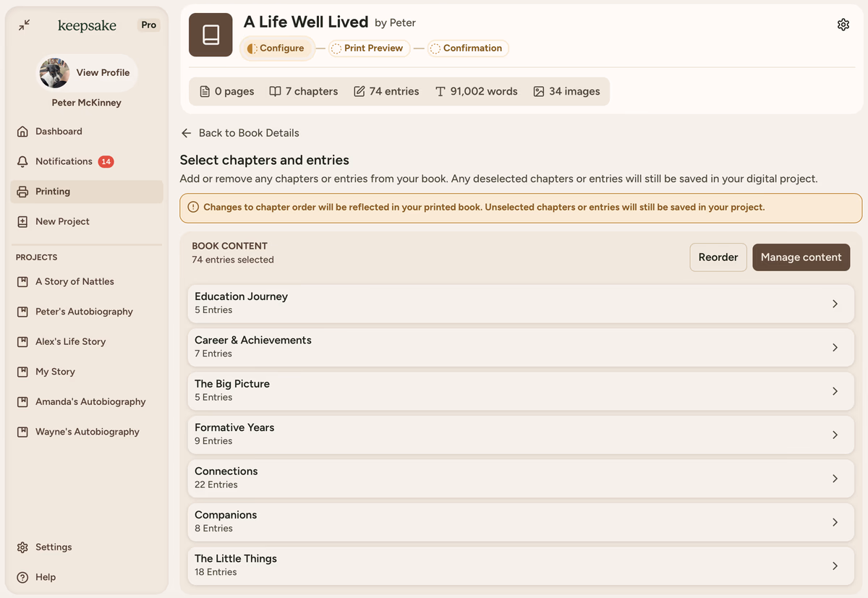Go to the Confirmation step
This screenshot has height=598, width=868.
[468, 48]
